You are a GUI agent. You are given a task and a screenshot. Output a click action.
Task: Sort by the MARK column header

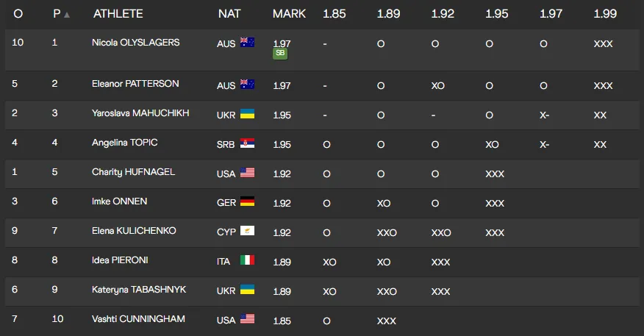pyautogui.click(x=289, y=14)
